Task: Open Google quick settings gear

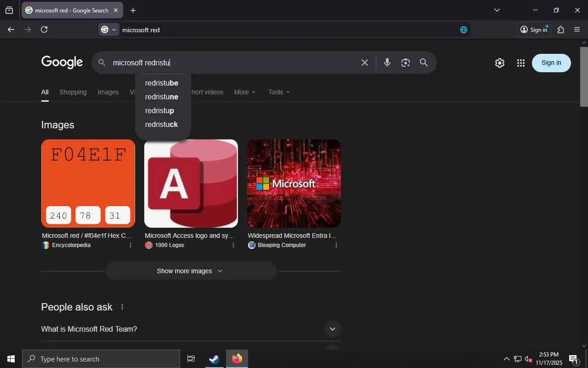Action: tap(500, 63)
